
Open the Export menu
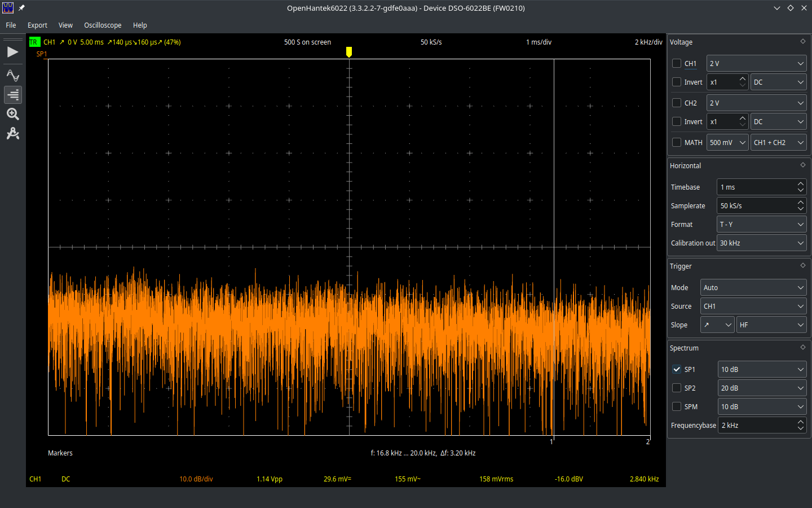[x=37, y=25]
